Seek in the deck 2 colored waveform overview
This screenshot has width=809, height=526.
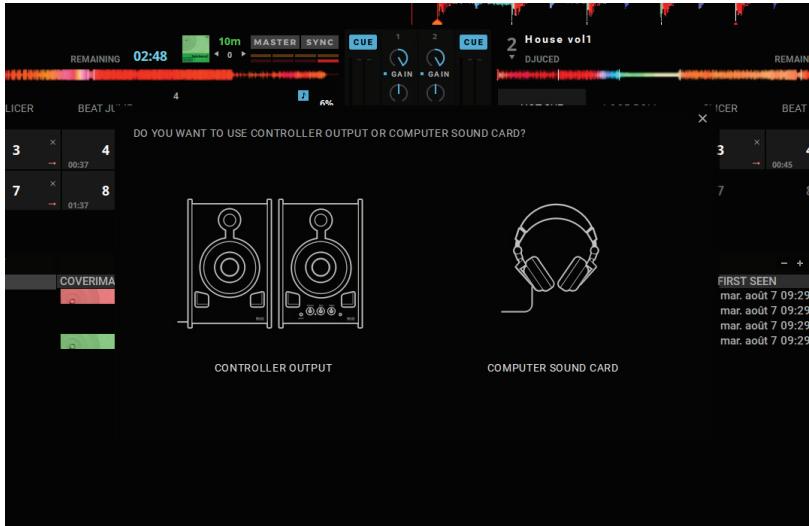653,75
